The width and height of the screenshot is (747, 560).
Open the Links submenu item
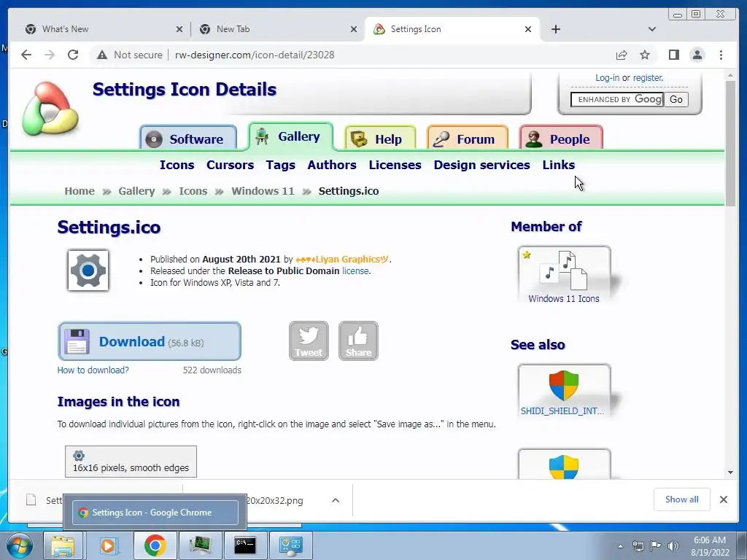pyautogui.click(x=558, y=165)
